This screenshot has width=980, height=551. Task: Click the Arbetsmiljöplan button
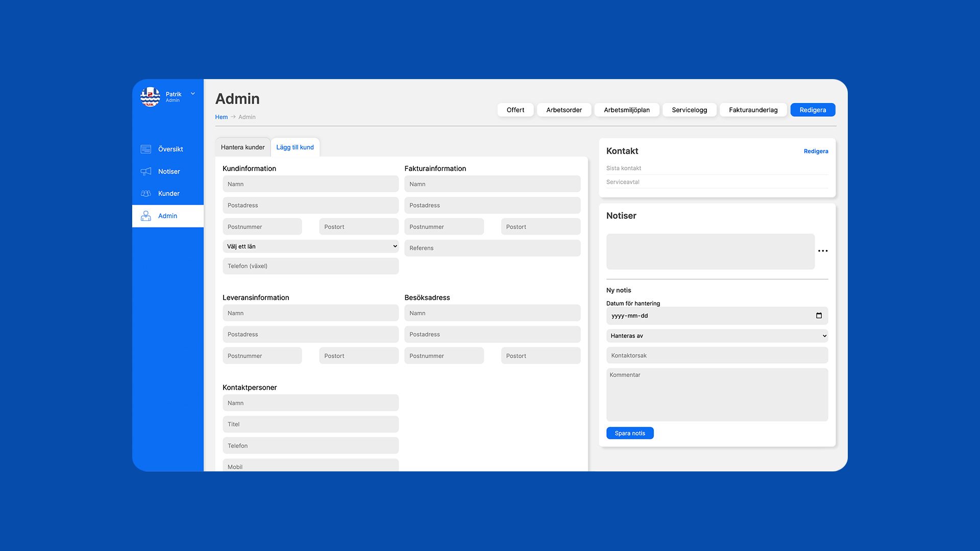[x=626, y=110]
